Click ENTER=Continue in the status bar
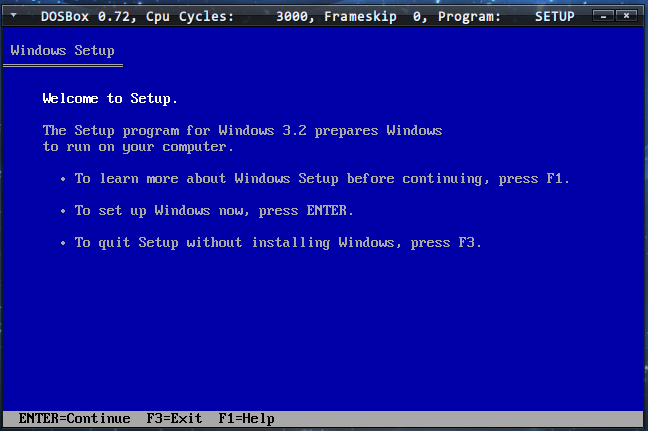Screen dimensions: 648x431 [x=74, y=419]
